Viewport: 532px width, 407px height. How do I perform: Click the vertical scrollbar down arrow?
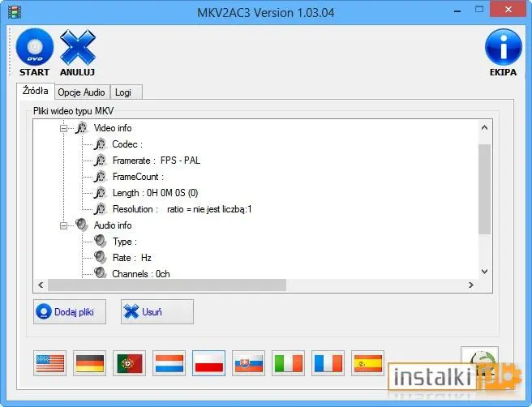tap(484, 272)
